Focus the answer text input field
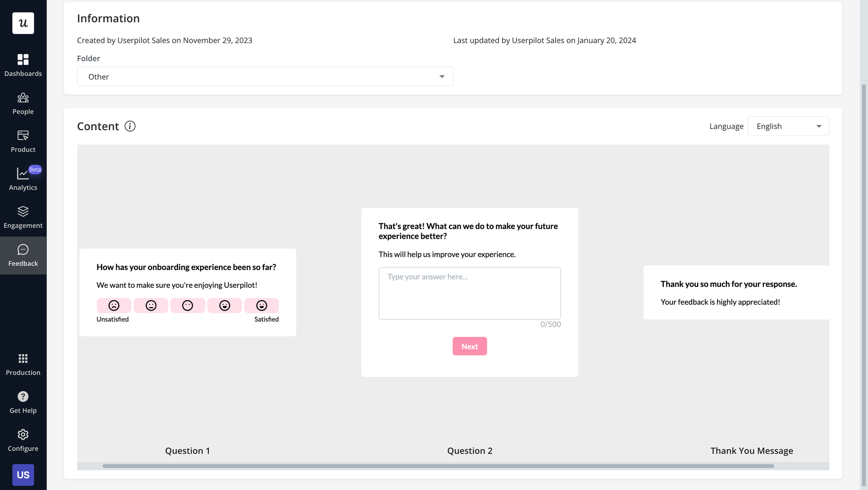This screenshot has height=490, width=868. pyautogui.click(x=470, y=293)
